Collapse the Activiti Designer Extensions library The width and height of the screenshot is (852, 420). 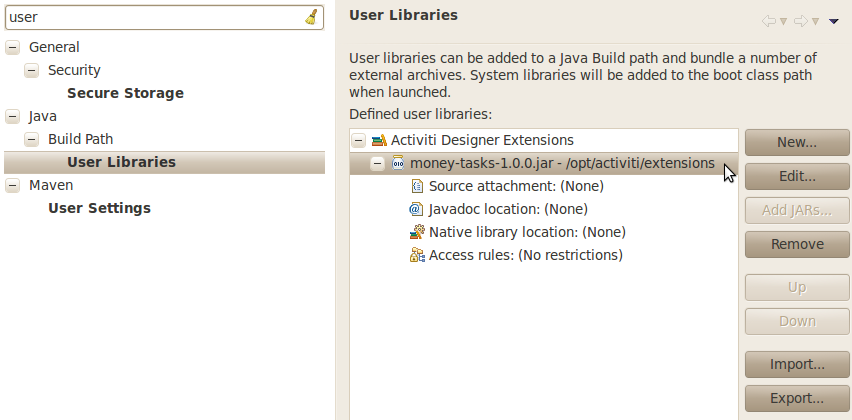pyautogui.click(x=358, y=140)
